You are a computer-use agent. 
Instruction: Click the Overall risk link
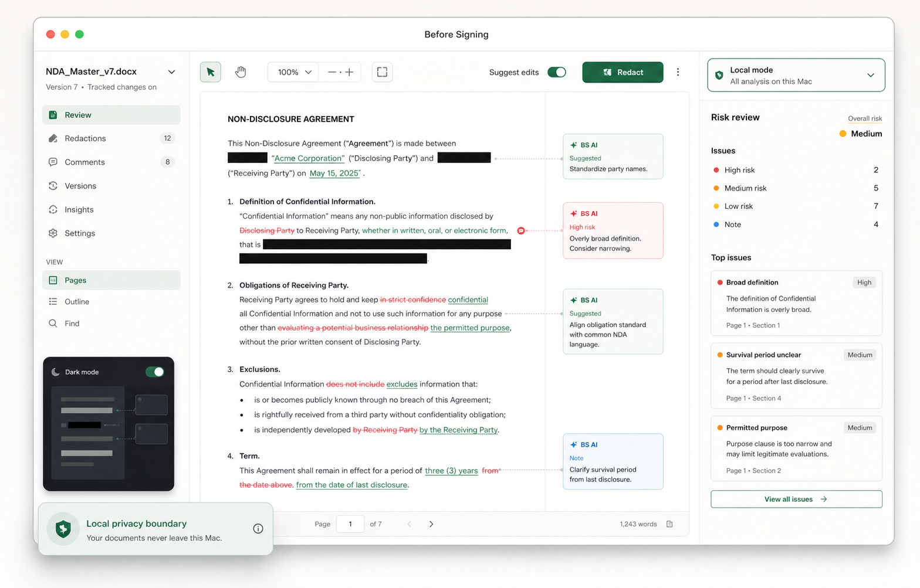tap(865, 118)
